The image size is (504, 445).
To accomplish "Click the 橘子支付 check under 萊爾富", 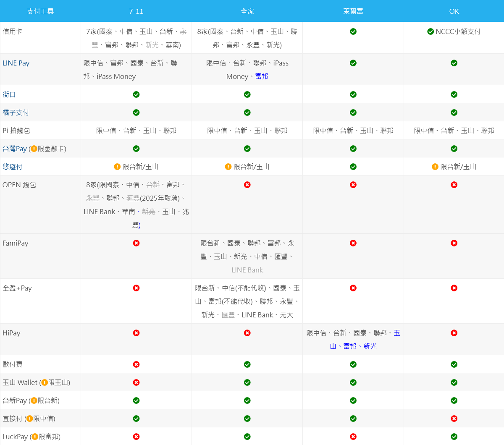I will tap(353, 113).
